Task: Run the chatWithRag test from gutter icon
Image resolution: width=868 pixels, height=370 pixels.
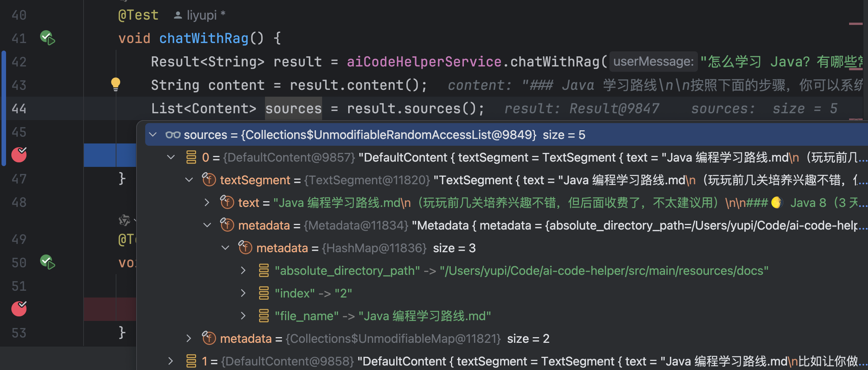Action: (x=48, y=38)
